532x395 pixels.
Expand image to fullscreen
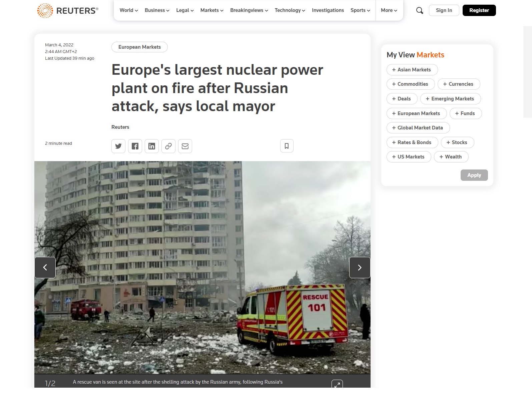point(337,384)
